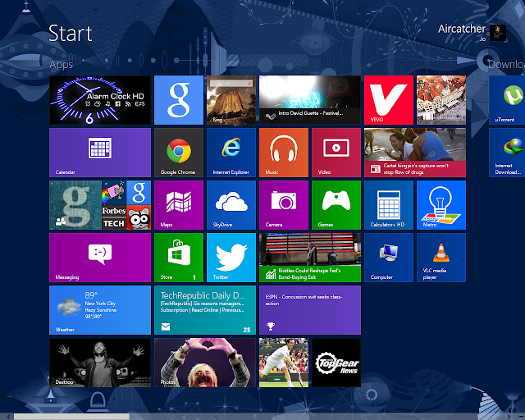Open the Computer tile
Image resolution: width=525 pixels, height=420 pixels.
pyautogui.click(x=389, y=258)
